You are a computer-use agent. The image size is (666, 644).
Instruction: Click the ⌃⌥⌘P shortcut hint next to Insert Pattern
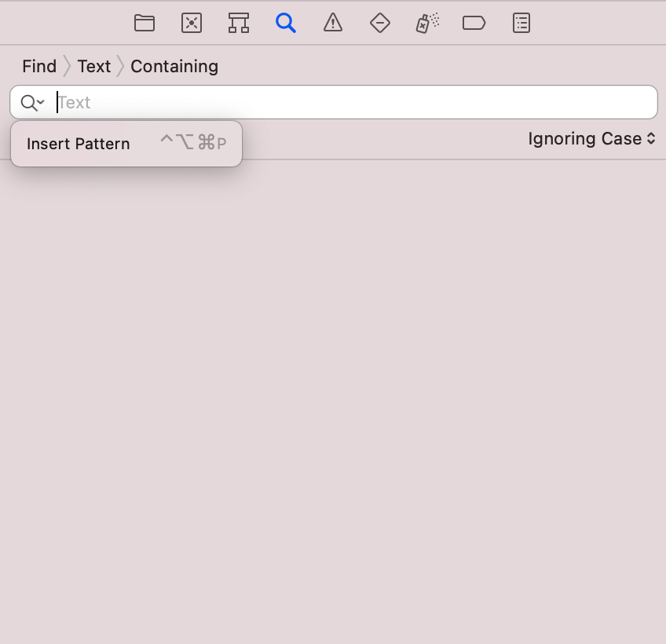[193, 144]
